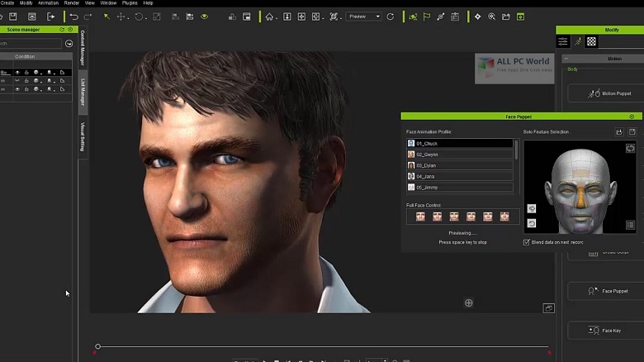
Task: Click the Motion Puppet button
Action: pos(606,93)
